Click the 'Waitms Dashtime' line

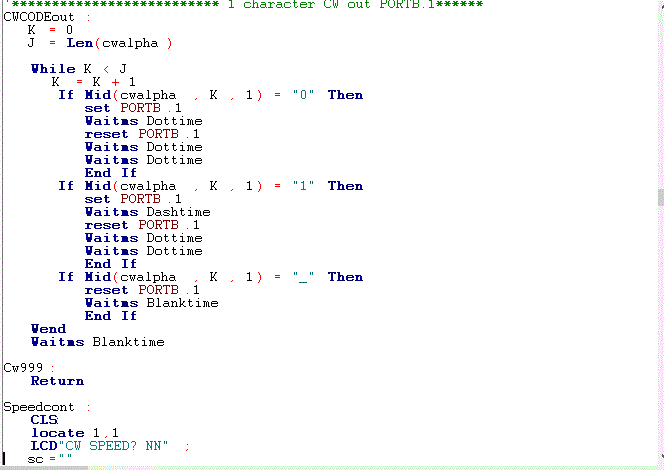tap(147, 212)
